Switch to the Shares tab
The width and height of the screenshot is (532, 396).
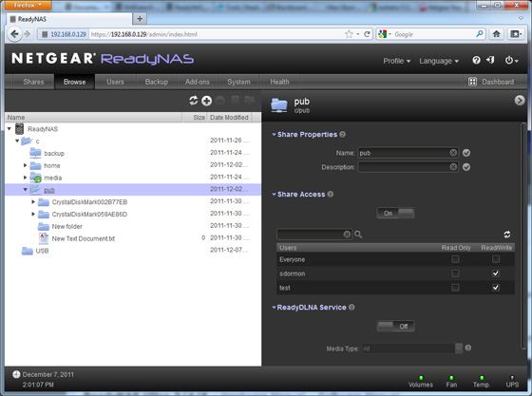[33, 82]
